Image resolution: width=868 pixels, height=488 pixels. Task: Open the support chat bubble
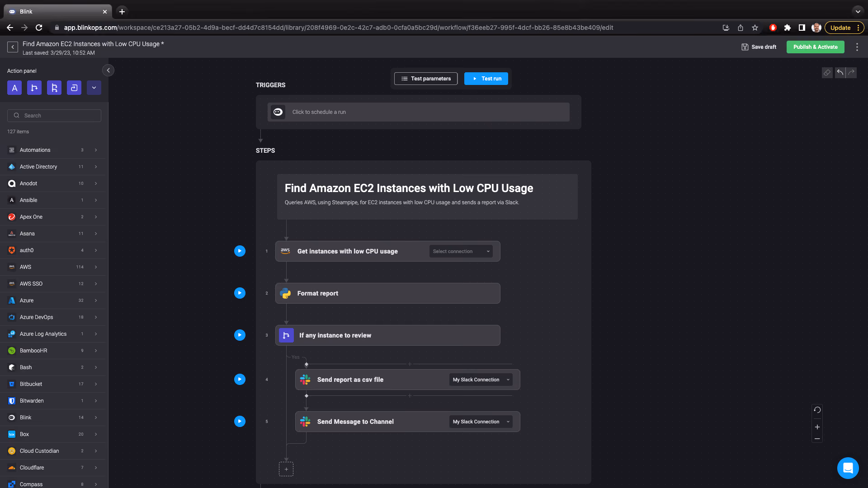848,468
